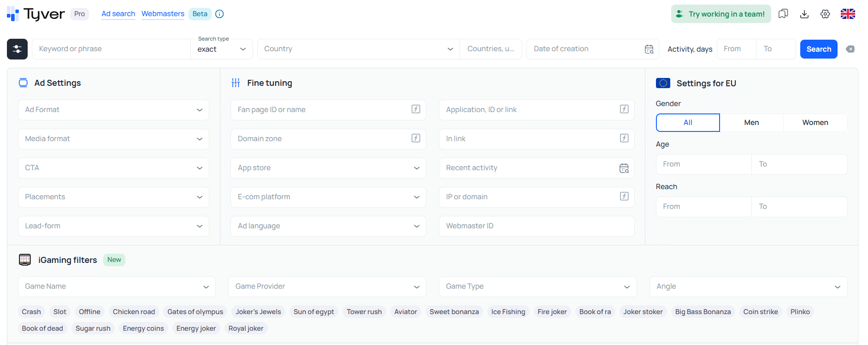Open the Game Type dropdown

click(538, 286)
